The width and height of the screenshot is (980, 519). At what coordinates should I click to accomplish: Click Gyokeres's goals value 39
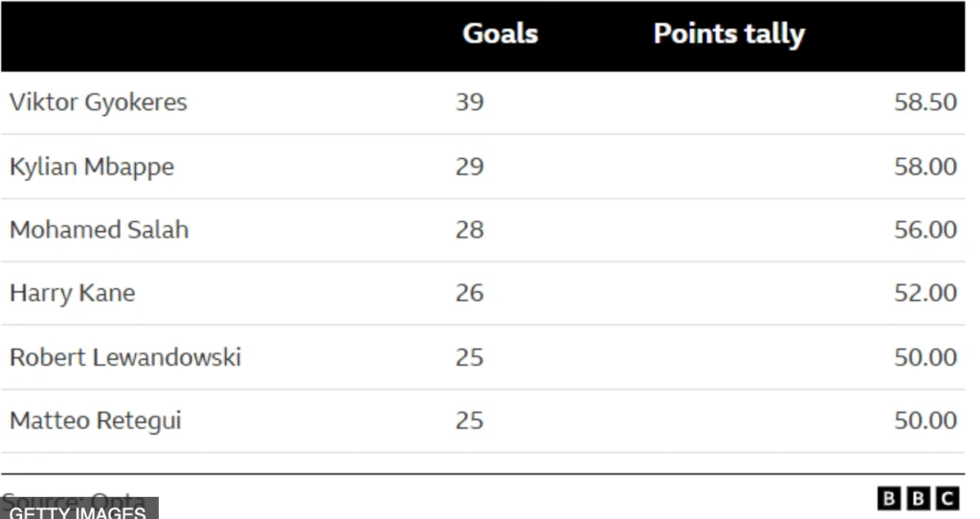point(469,102)
